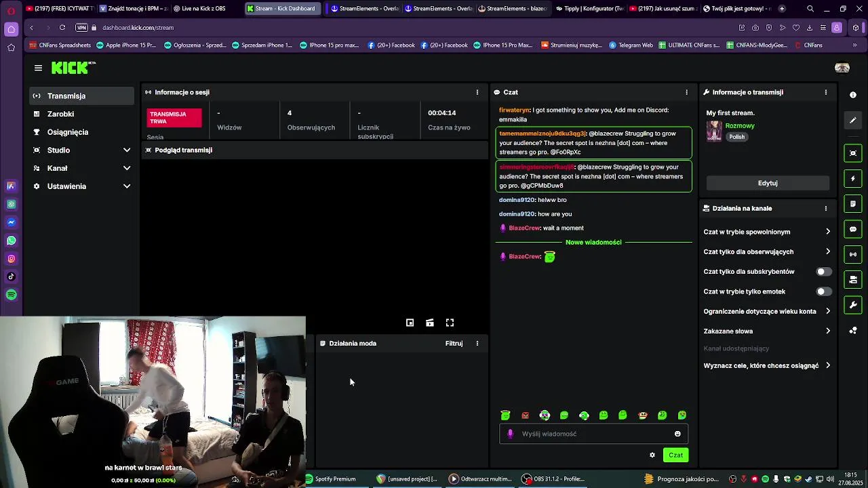Toggle the wrench panel icon in right toolbar
Screen dimensions: 868x488
[853, 305]
